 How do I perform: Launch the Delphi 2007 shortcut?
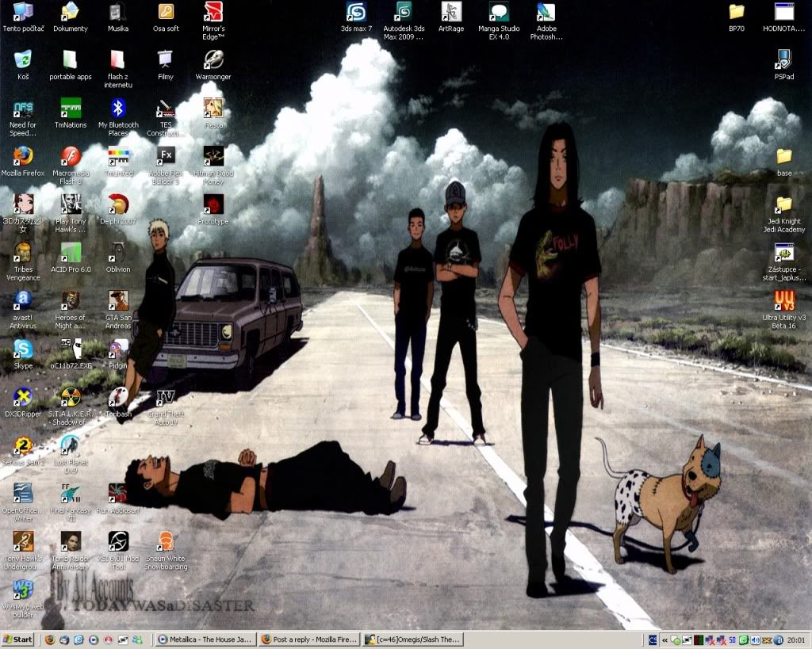point(118,210)
